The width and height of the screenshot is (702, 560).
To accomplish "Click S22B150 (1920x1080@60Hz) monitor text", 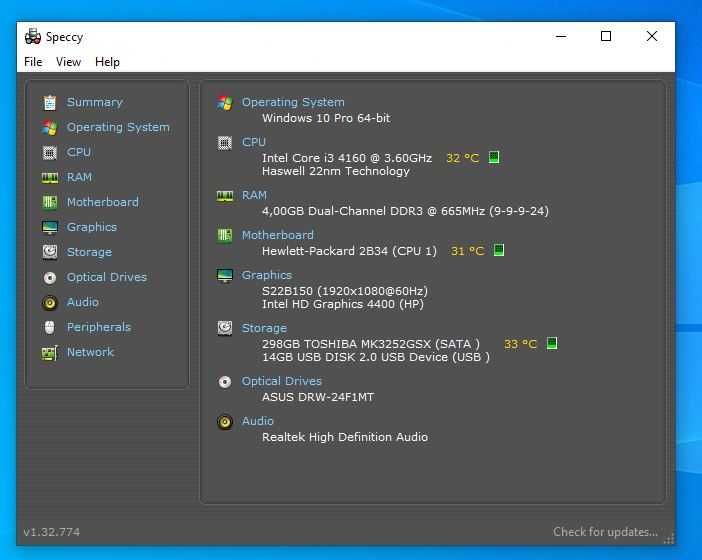I will pos(345,291).
